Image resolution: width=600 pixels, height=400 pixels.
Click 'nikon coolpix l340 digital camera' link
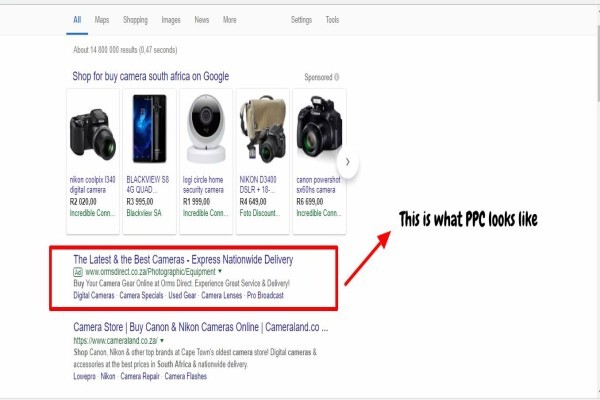(93, 184)
